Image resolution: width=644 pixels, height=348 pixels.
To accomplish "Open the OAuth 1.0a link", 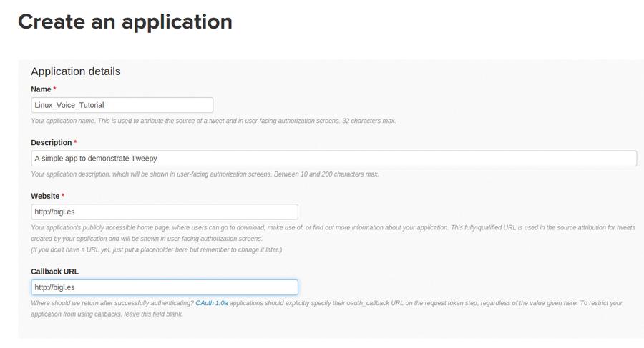I will (212, 303).
